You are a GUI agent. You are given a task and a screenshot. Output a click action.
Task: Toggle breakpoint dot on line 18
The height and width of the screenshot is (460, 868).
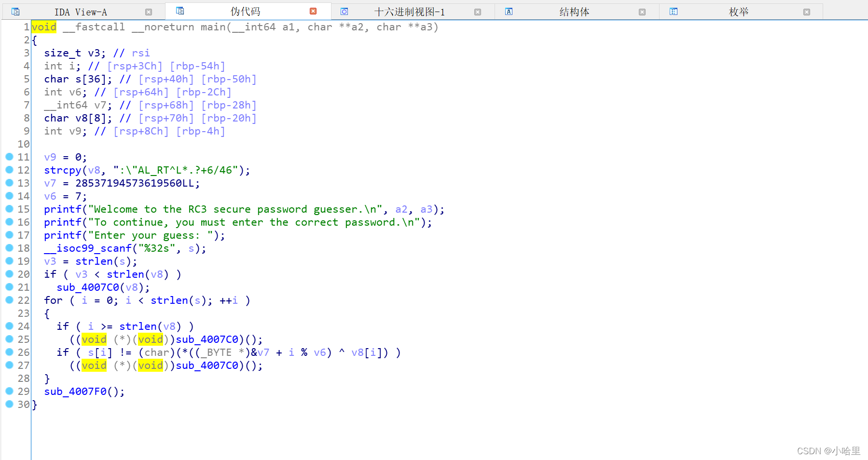click(x=9, y=247)
